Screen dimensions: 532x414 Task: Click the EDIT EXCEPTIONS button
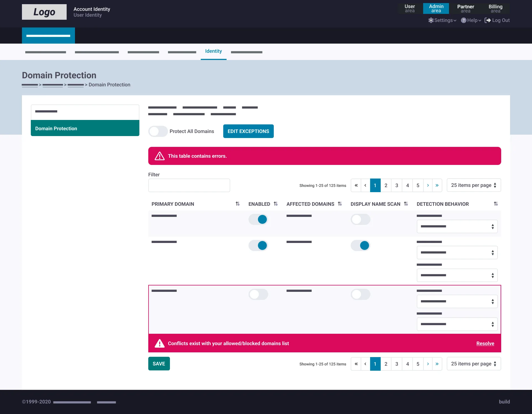coord(249,131)
